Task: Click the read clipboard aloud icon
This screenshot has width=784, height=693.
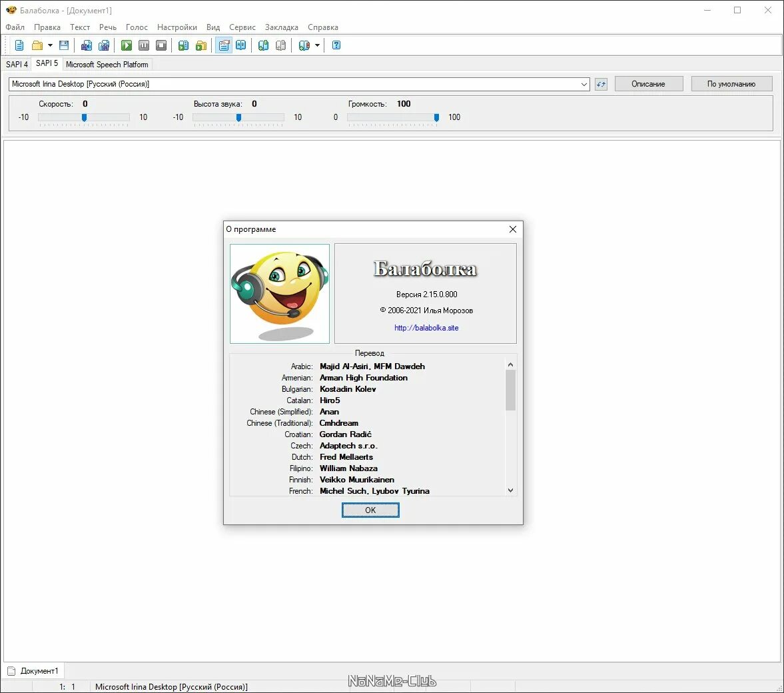Action: (x=183, y=45)
